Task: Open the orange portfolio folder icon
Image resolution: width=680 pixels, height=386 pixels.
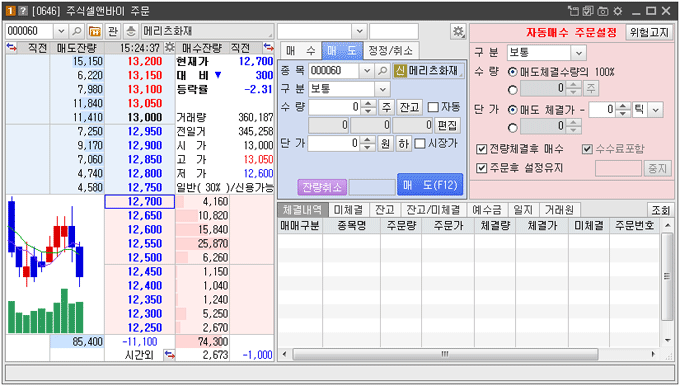Action: [95, 31]
